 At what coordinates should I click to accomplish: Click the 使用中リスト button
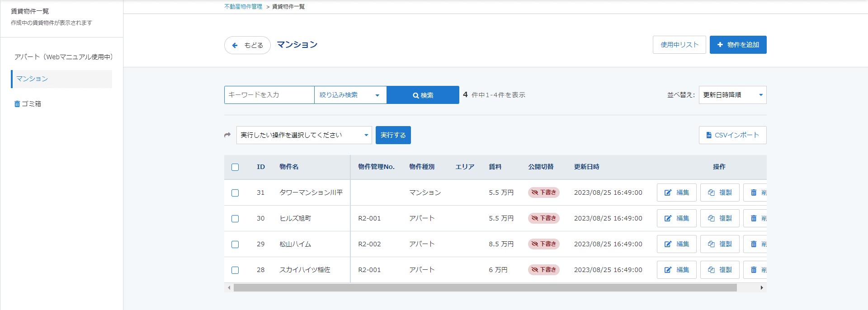tap(679, 45)
